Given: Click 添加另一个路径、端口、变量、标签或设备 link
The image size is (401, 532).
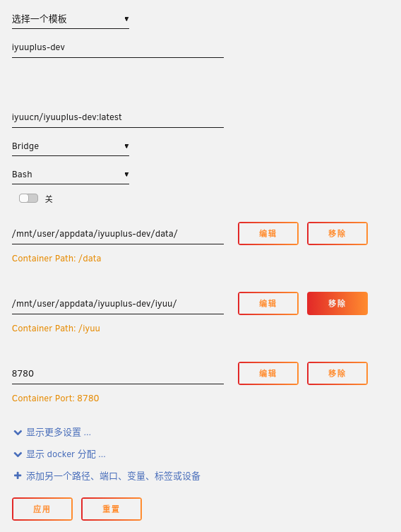Looking at the screenshot, I should [113, 476].
